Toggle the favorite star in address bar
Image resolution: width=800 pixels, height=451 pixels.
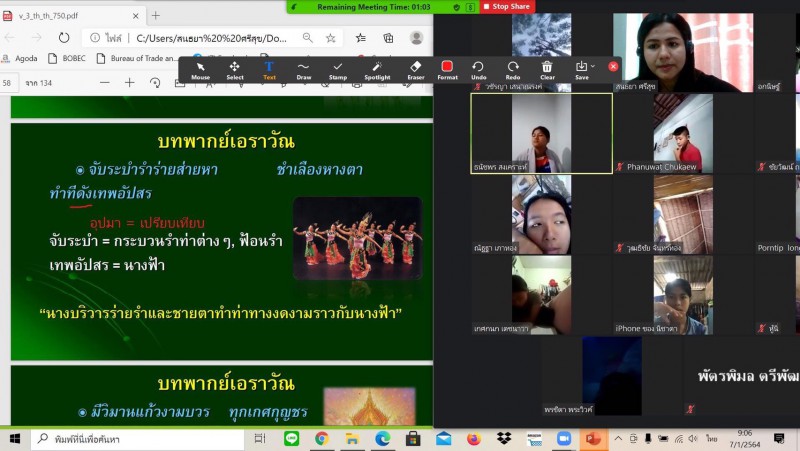(x=331, y=38)
